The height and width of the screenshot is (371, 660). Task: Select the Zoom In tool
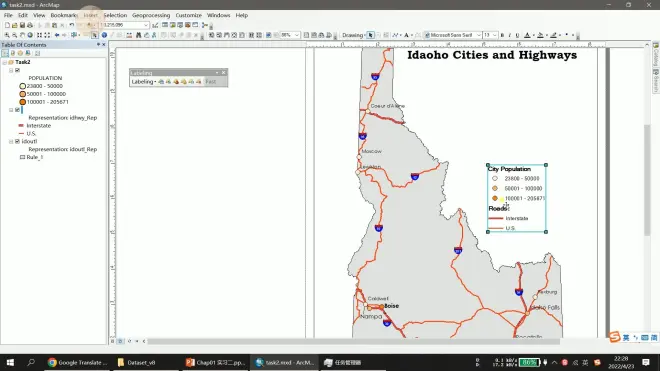(7, 35)
